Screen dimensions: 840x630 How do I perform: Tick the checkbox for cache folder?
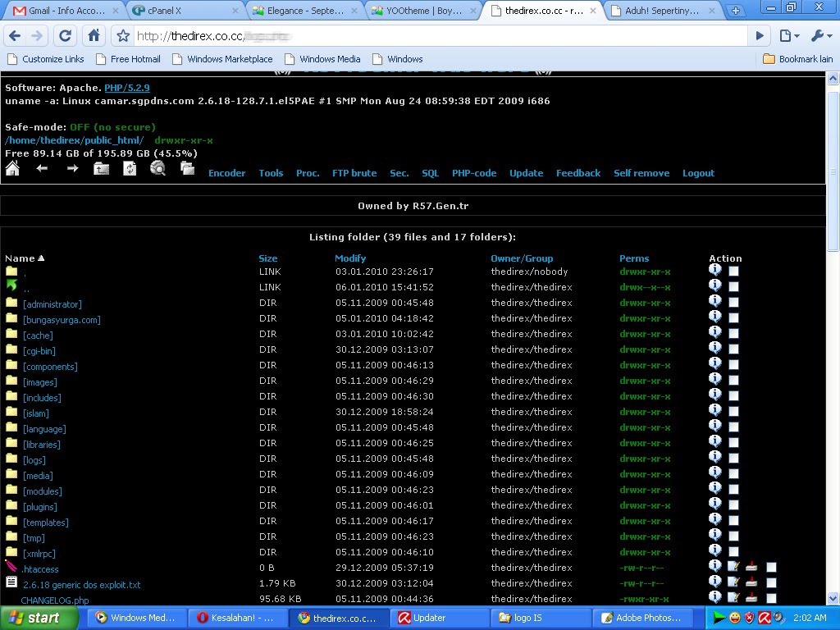pos(733,334)
